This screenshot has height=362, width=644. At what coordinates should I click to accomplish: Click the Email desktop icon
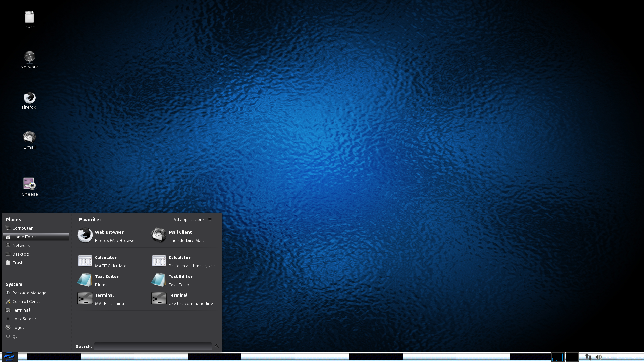(x=30, y=139)
